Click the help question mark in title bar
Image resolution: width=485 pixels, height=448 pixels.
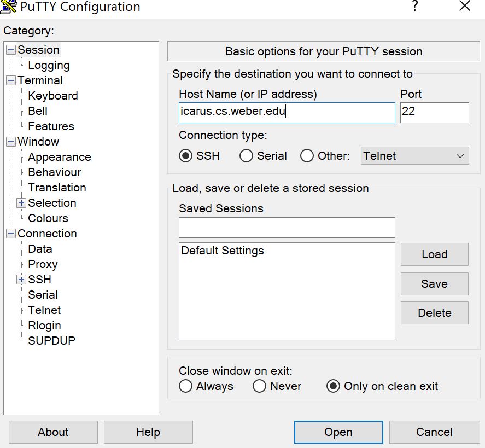point(414,7)
